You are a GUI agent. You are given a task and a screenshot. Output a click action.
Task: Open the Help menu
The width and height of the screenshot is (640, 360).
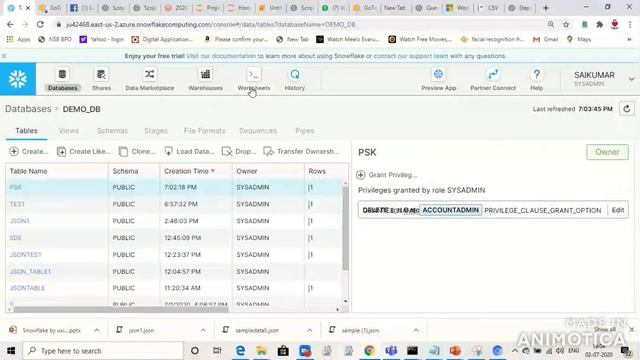click(x=536, y=79)
